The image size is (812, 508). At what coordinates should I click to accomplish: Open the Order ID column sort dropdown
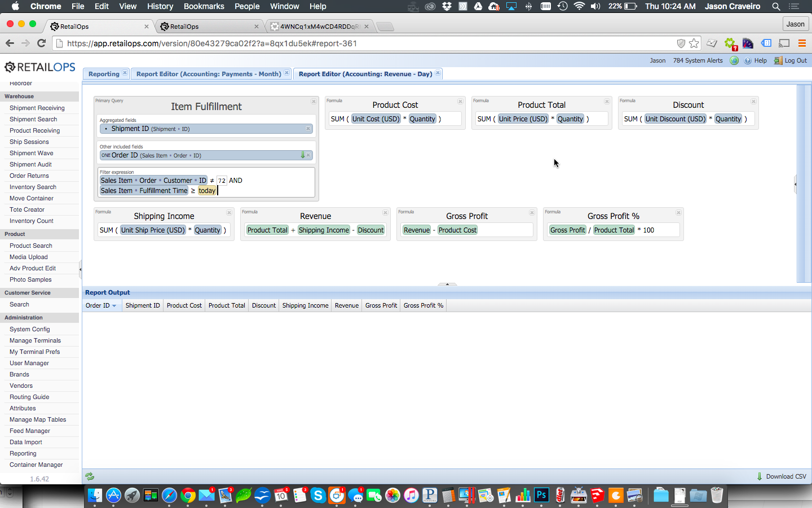coord(114,306)
